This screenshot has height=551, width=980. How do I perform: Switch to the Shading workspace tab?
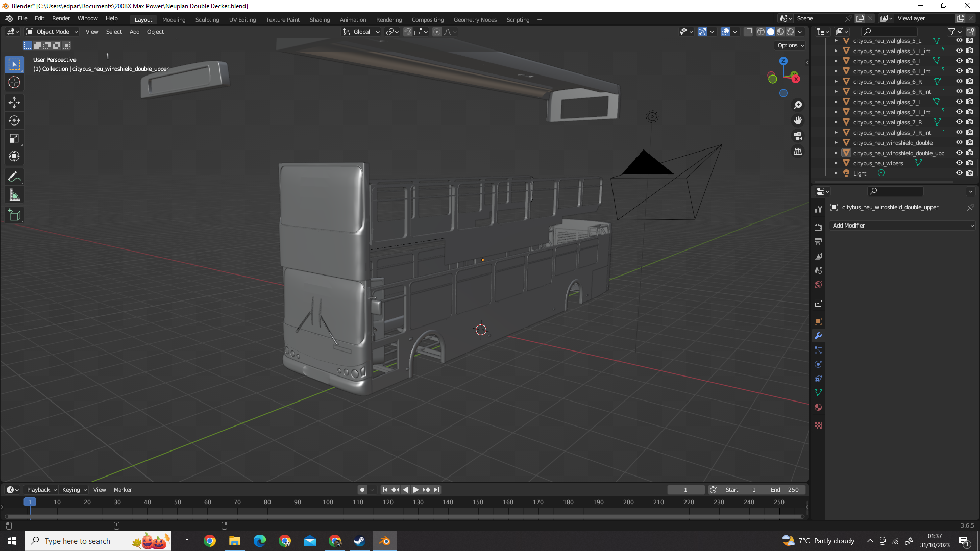pyautogui.click(x=320, y=20)
